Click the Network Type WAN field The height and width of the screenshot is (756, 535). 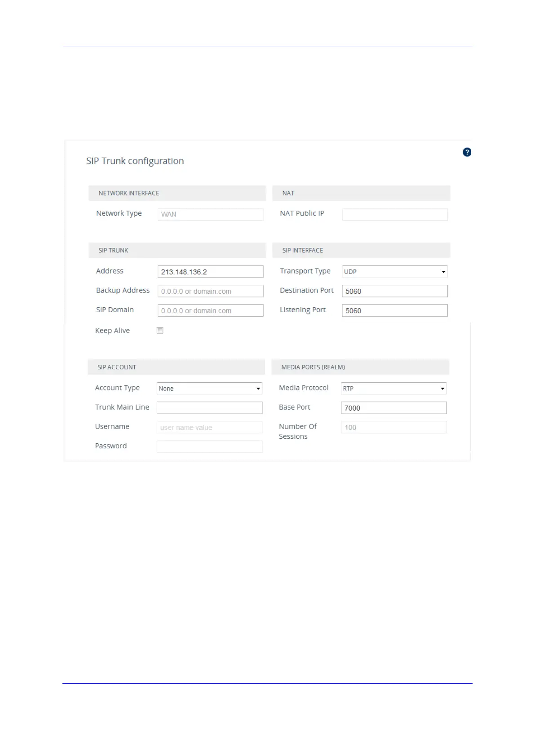210,214
